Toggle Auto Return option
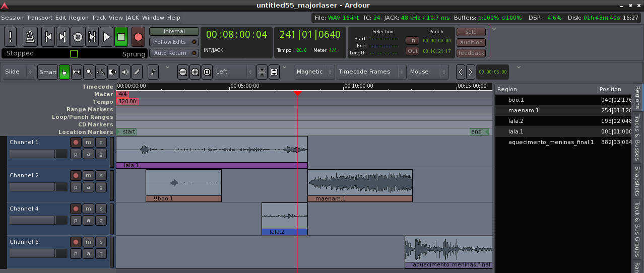The image size is (644, 273). (174, 53)
